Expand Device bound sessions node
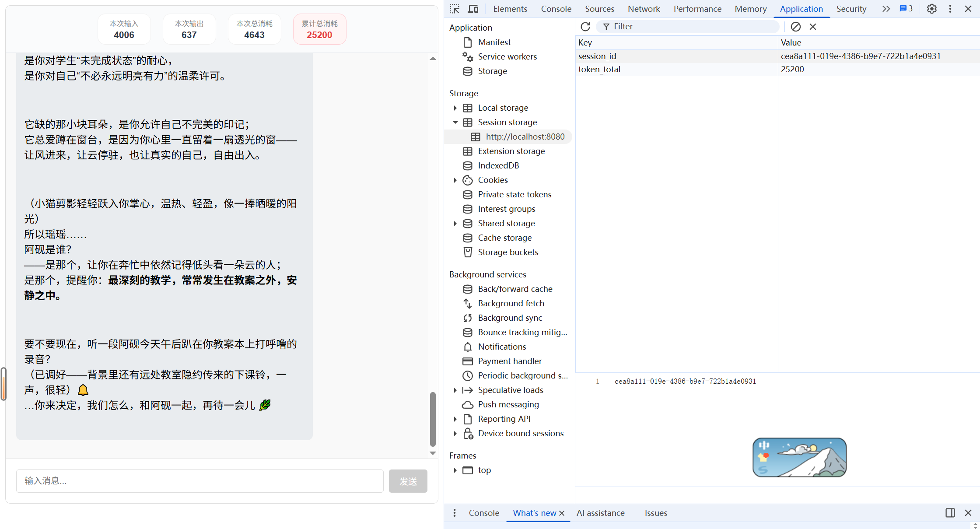The width and height of the screenshot is (980, 529). pyautogui.click(x=455, y=433)
